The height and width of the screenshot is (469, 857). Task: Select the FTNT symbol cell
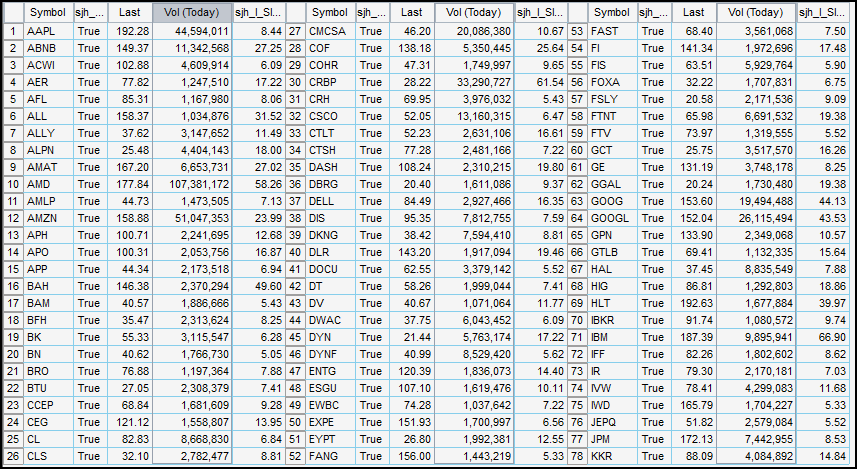(612, 116)
